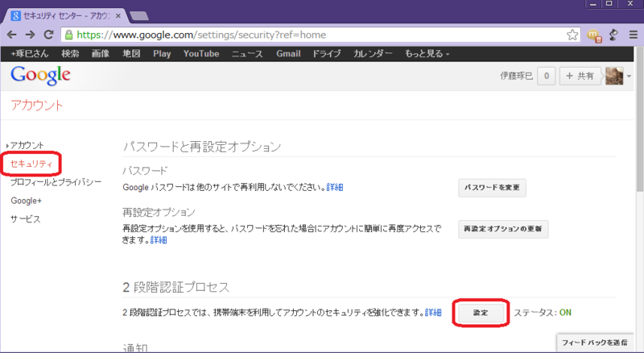Screen dimensions: 644x353
Task: Expand the account dropdown arrow next to the photo
Action: pyautogui.click(x=629, y=77)
